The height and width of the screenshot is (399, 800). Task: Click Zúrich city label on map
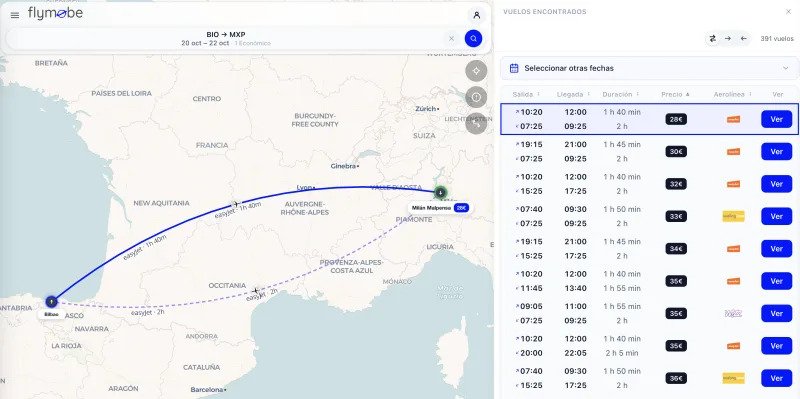click(x=426, y=109)
